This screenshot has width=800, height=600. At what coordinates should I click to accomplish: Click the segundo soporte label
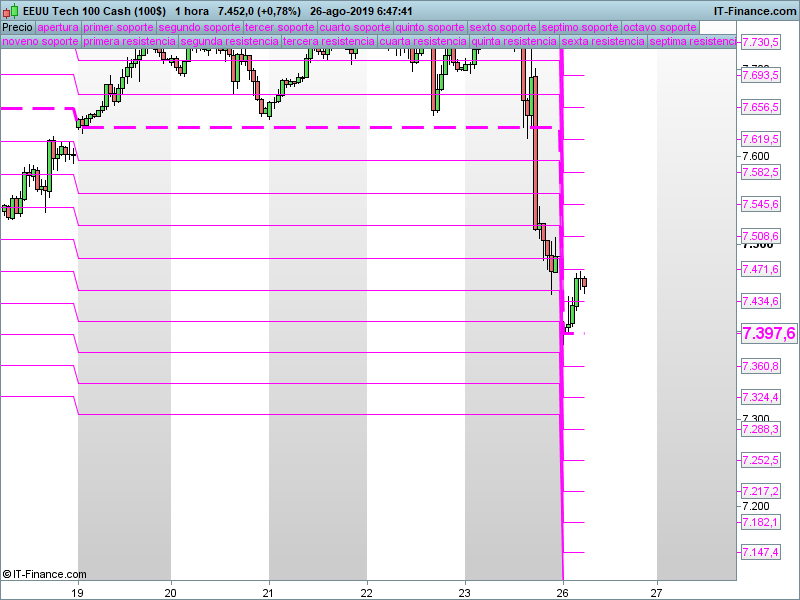tap(199, 28)
